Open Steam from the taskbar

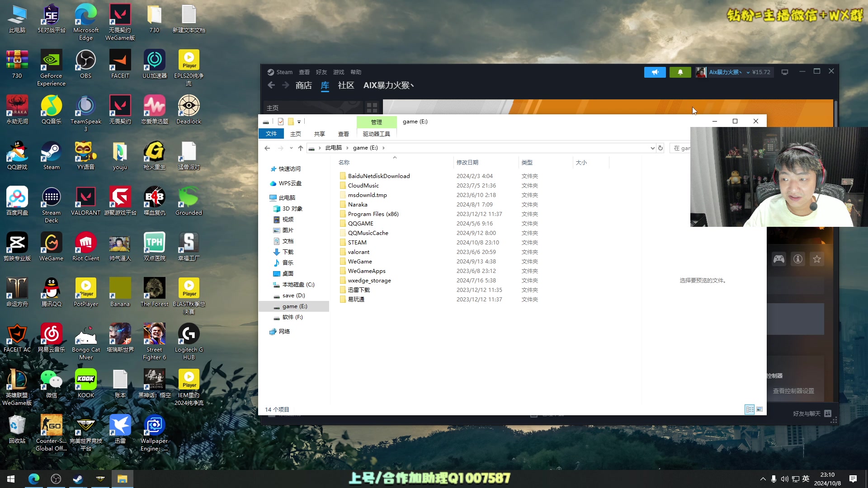[x=78, y=479]
